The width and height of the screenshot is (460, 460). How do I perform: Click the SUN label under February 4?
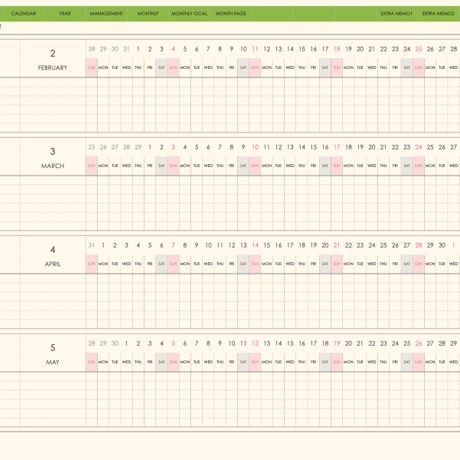[173, 68]
